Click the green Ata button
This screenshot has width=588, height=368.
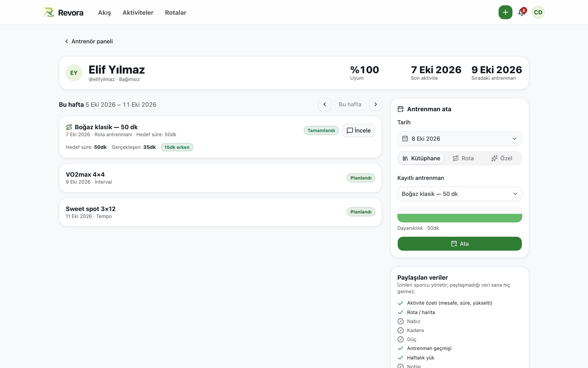[459, 244]
